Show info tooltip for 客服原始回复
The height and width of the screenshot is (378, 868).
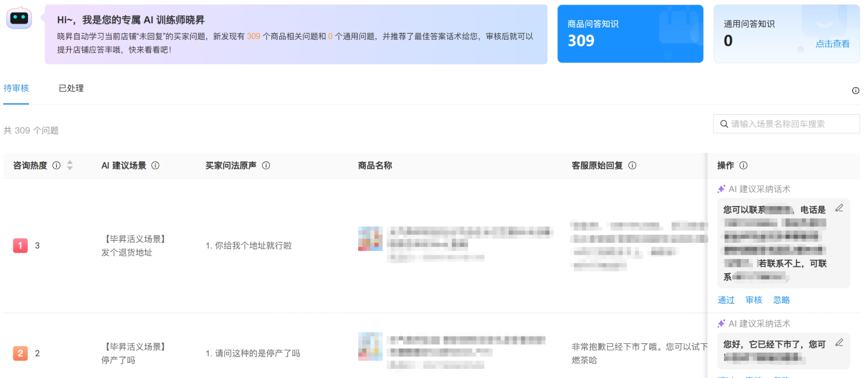tap(632, 165)
